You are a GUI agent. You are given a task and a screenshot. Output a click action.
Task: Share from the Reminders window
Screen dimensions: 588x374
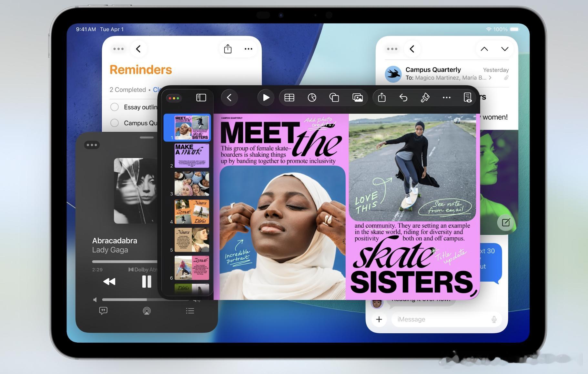coord(228,49)
